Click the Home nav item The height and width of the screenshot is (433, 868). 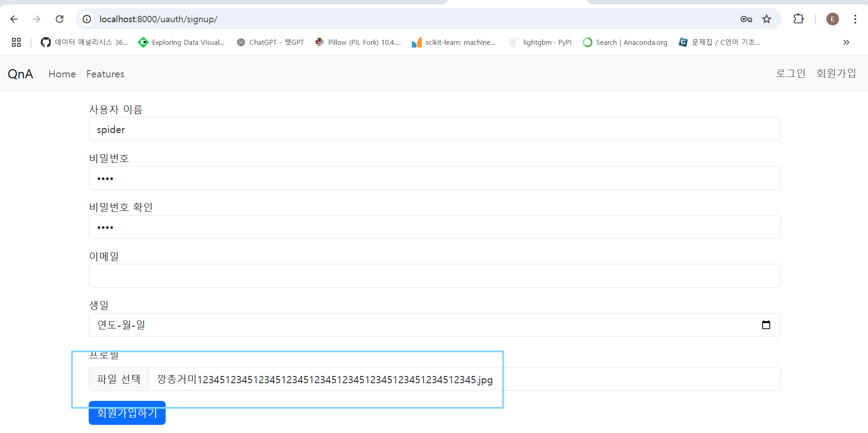pyautogui.click(x=62, y=74)
